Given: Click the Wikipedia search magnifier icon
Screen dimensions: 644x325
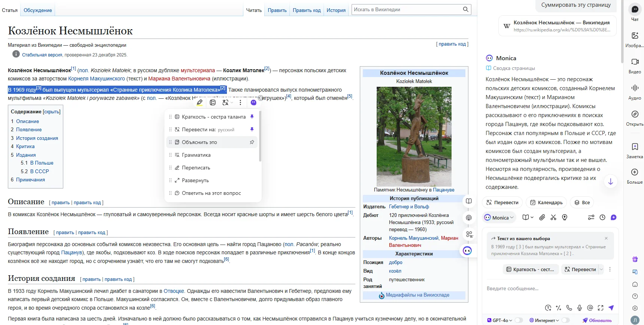Looking at the screenshot, I should [x=465, y=9].
